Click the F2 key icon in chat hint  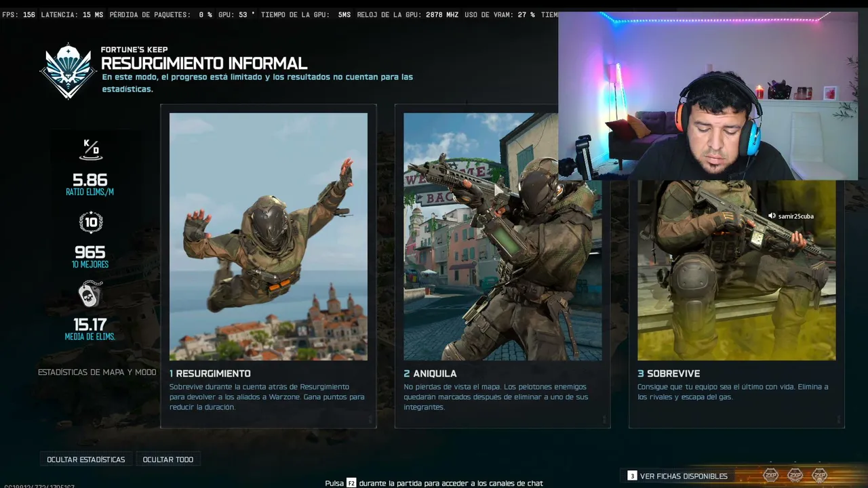pos(351,483)
